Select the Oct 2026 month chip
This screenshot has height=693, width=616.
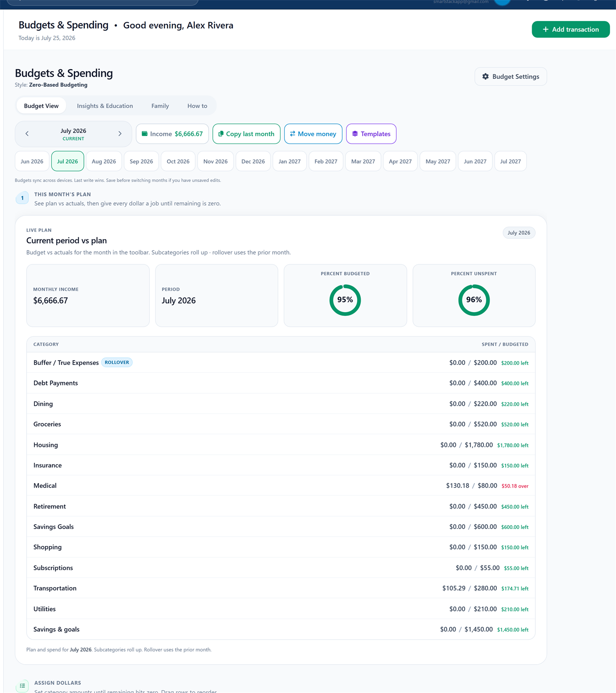(x=178, y=161)
